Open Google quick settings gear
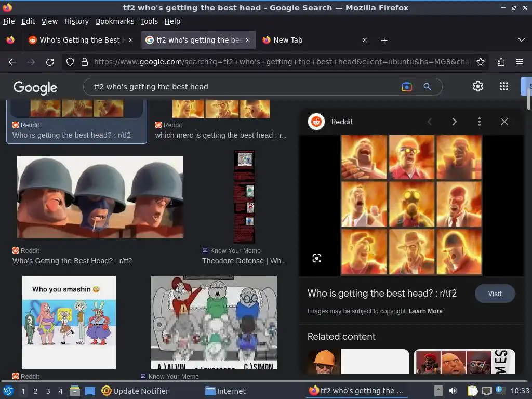The height and width of the screenshot is (399, 532). pyautogui.click(x=478, y=86)
